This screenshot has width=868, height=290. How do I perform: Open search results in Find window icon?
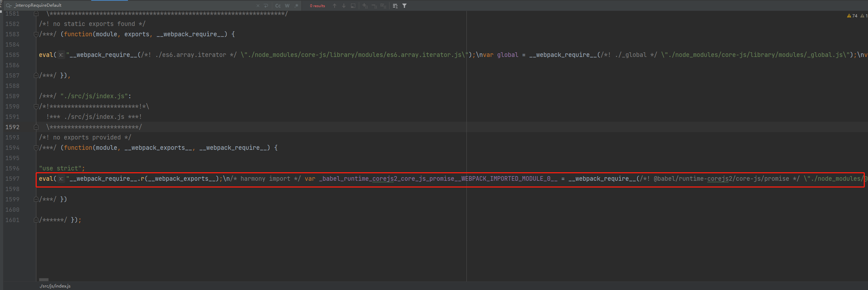click(395, 6)
